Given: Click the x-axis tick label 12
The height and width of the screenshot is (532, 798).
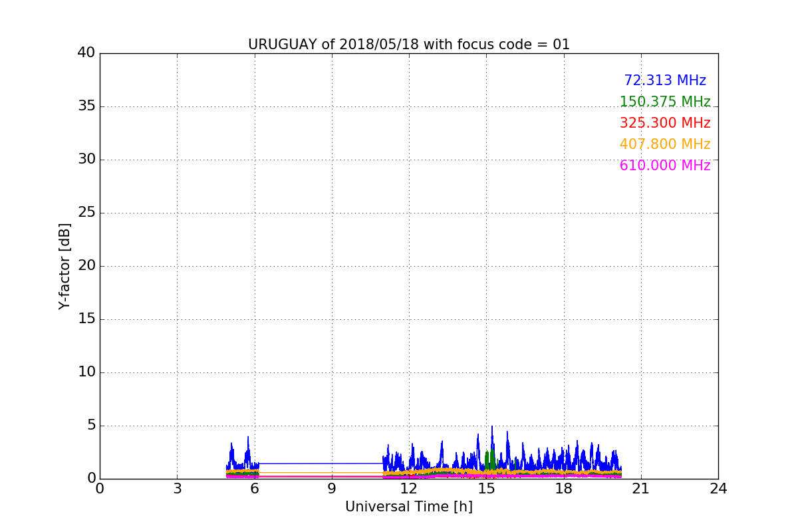Looking at the screenshot, I should tap(409, 488).
